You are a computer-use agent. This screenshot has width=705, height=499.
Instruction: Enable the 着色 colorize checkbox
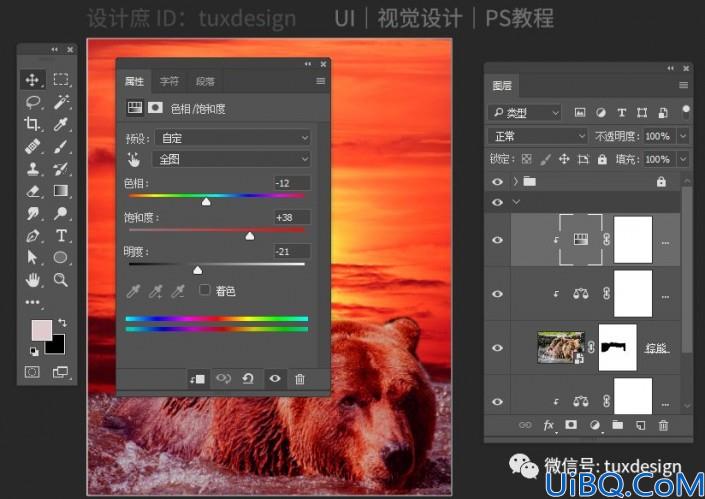(x=204, y=290)
